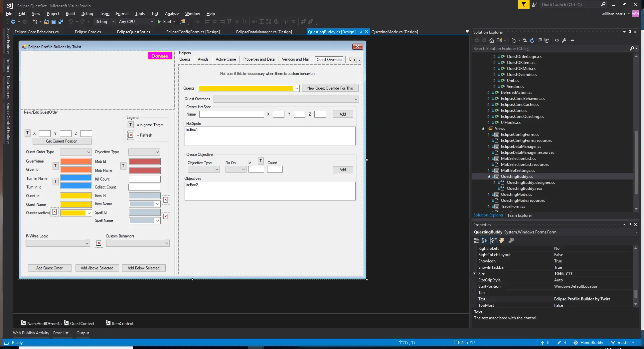Click the Find in Files toolbar icon
The image size is (644, 349).
(x=183, y=22)
